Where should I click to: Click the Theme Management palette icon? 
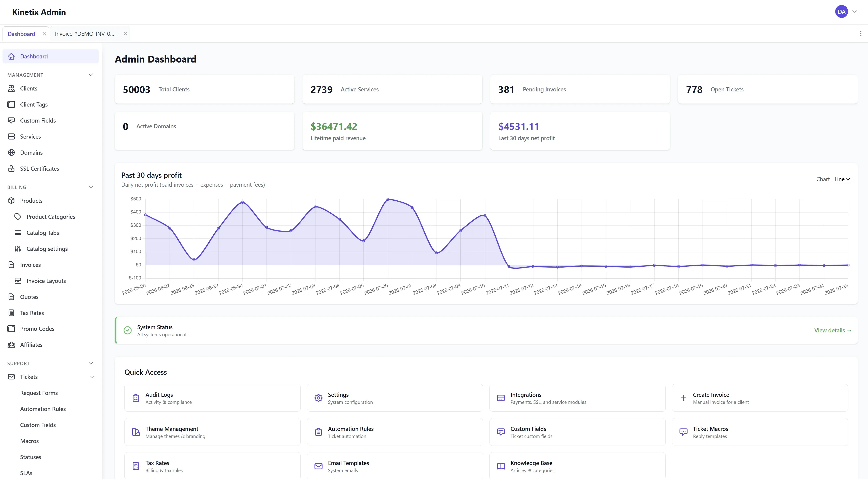[x=136, y=432]
